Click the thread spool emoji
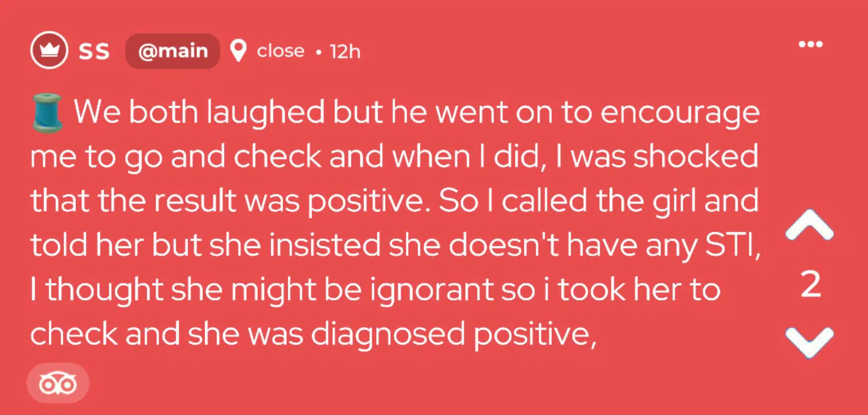The width and height of the screenshot is (868, 415). (47, 113)
